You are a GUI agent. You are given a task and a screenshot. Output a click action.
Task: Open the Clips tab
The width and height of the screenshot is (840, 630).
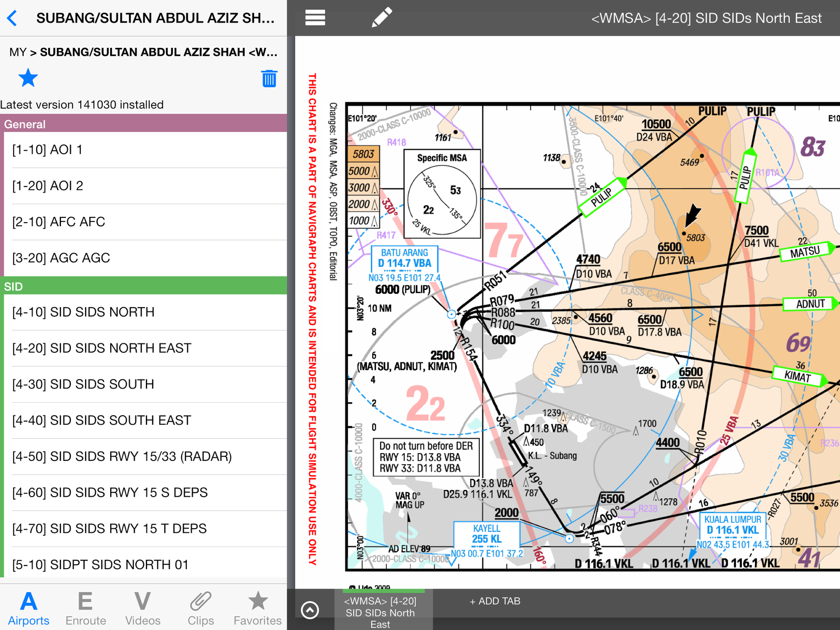(x=201, y=608)
